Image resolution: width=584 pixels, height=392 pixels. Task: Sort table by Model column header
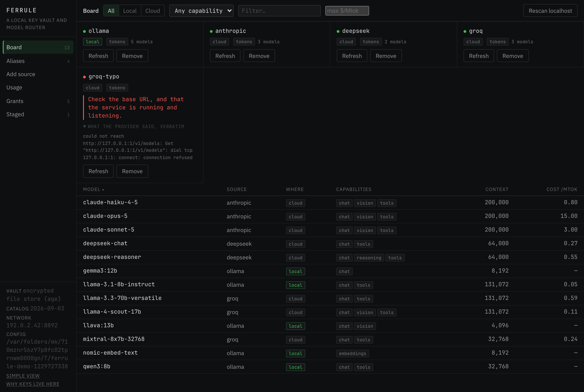point(93,189)
